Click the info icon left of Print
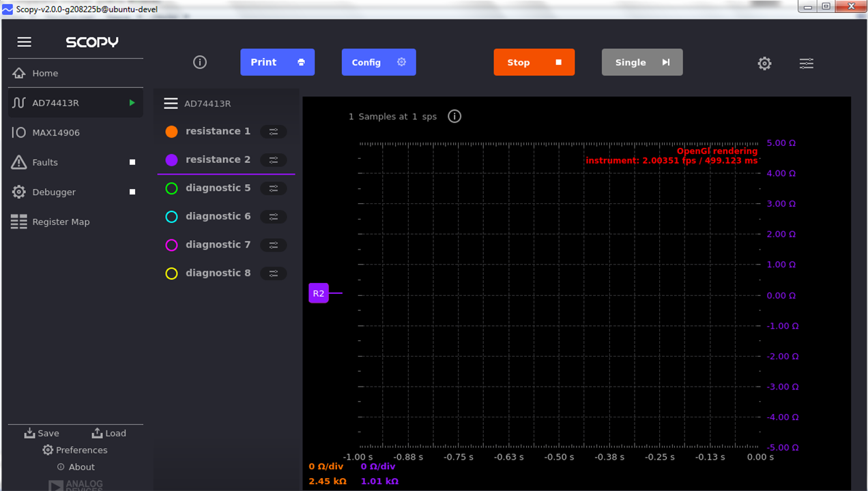 200,62
